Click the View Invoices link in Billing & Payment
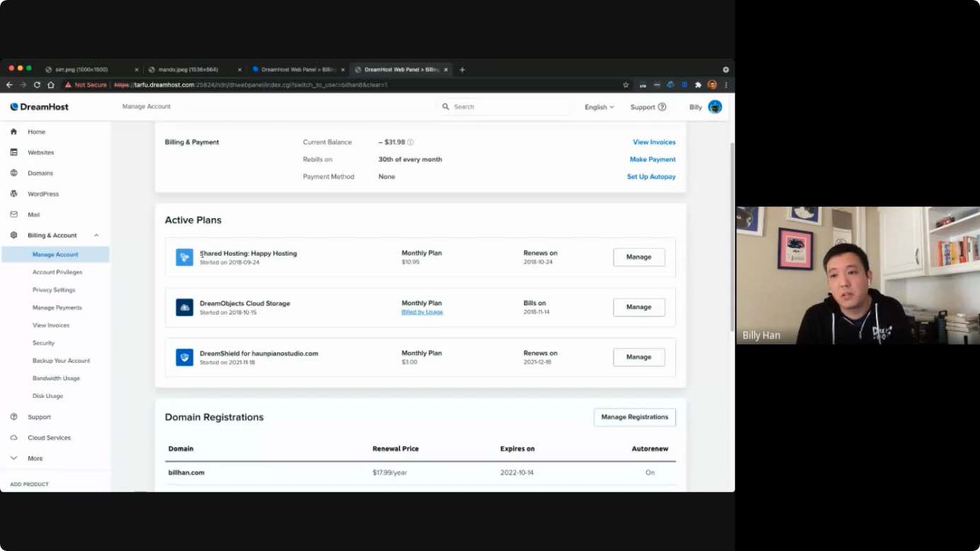The height and width of the screenshot is (551, 980). [654, 142]
